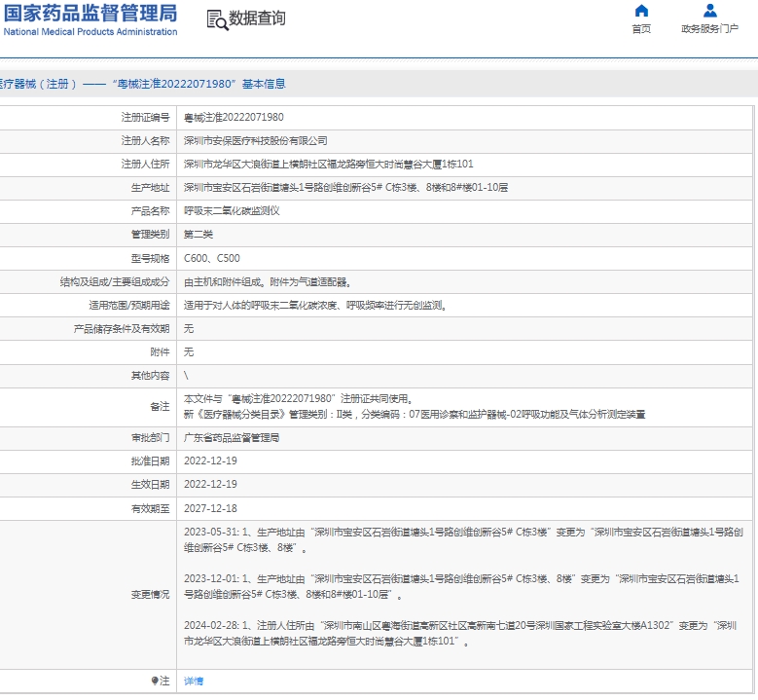Select 2022-12-19 in the 批准日期 row
Image resolution: width=758 pixels, height=700 pixels.
point(210,461)
